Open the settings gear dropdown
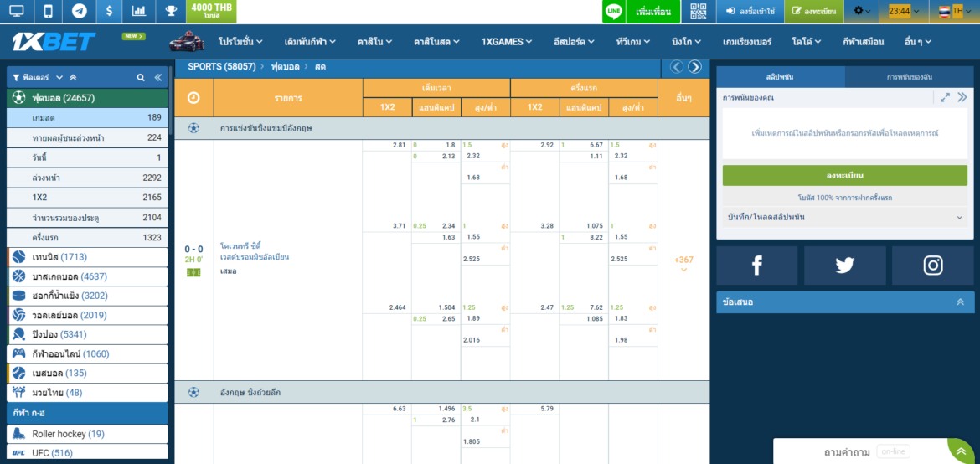 click(x=862, y=11)
